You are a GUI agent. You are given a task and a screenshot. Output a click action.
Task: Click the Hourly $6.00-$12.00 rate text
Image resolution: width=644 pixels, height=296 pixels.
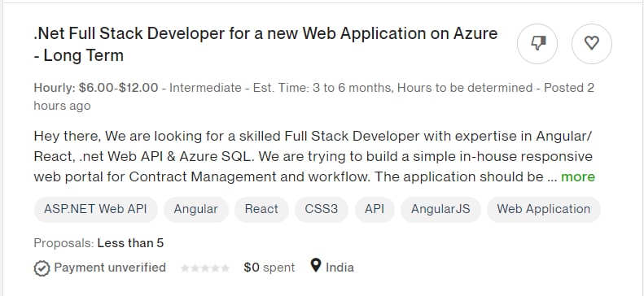pyautogui.click(x=96, y=88)
